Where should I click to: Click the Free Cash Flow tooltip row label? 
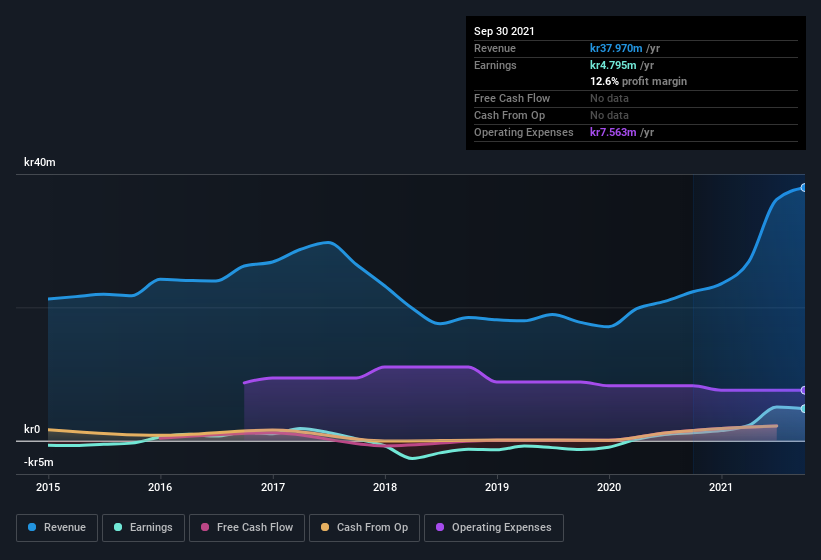(x=512, y=98)
